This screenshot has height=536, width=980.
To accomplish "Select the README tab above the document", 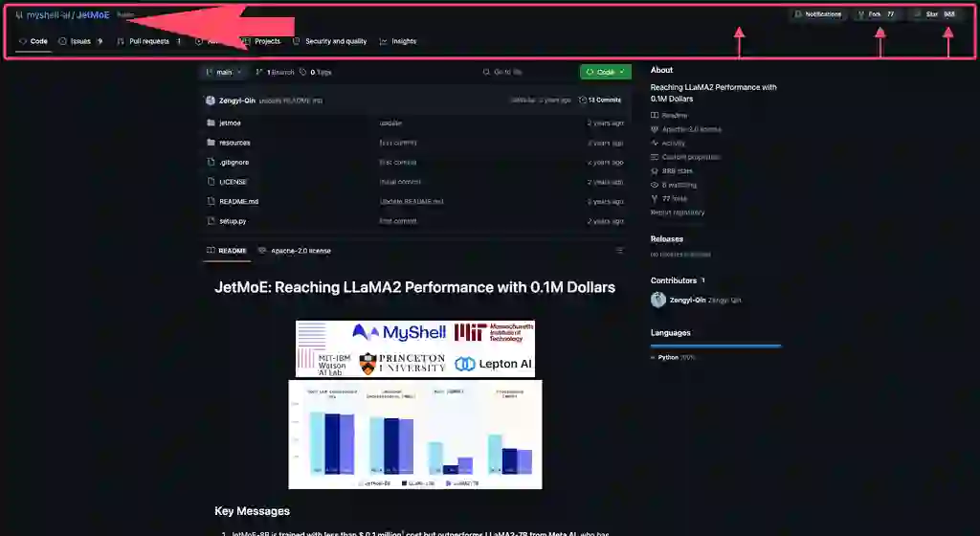I will 226,251.
